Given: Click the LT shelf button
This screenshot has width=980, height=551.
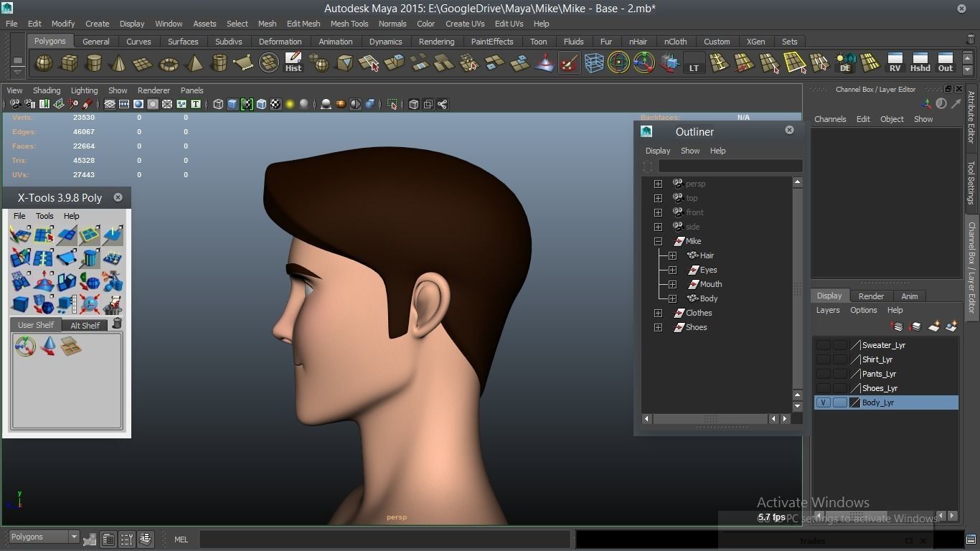Looking at the screenshot, I should click(694, 63).
